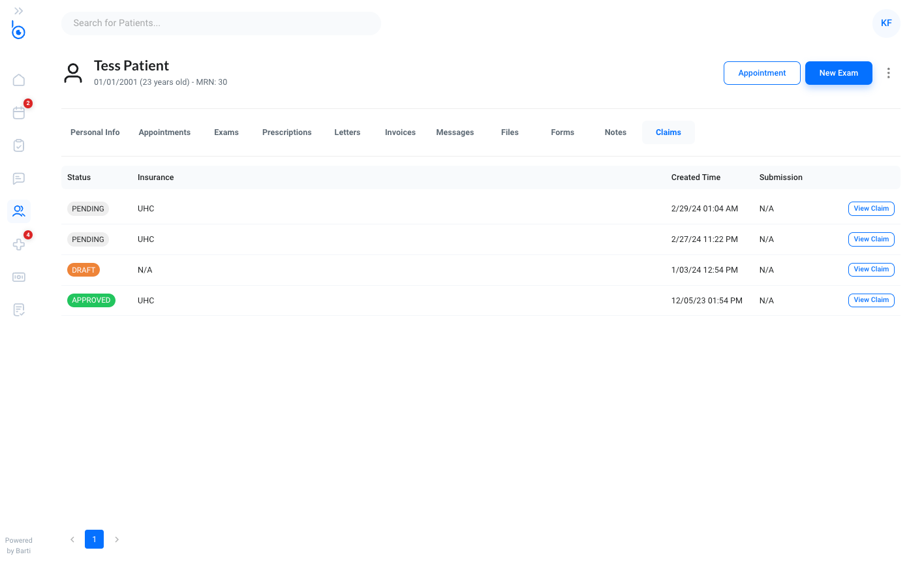Go to previous page arrow
924x578 pixels.
coord(72,540)
